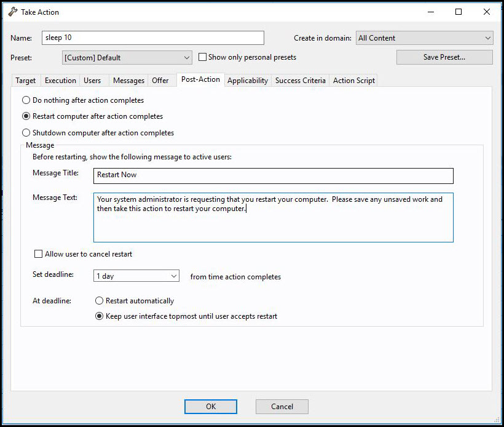The image size is (504, 427).
Task: Switch to the Action Script tab
Action: pyautogui.click(x=353, y=81)
